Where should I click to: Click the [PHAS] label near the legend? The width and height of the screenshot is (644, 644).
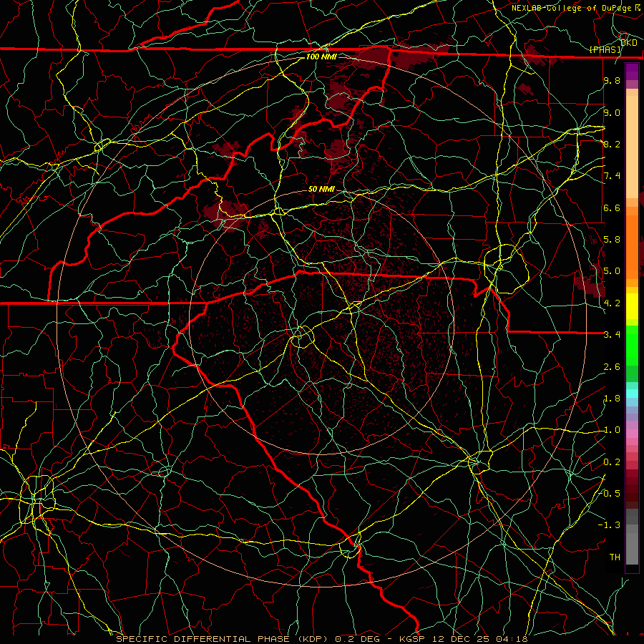click(605, 49)
